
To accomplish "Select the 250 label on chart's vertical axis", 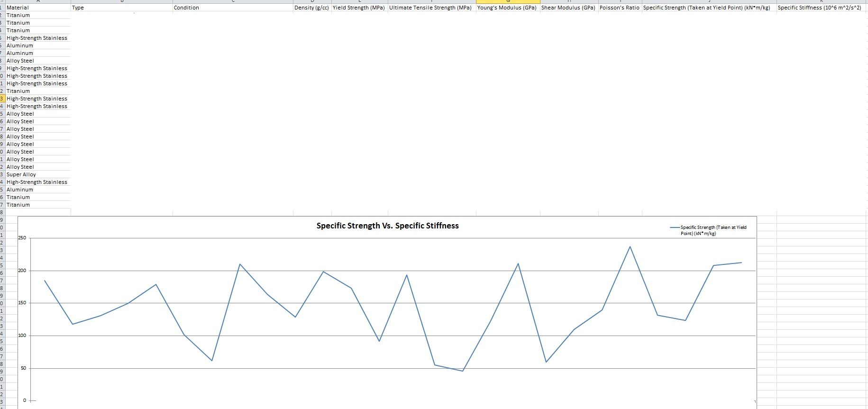I will [x=22, y=238].
